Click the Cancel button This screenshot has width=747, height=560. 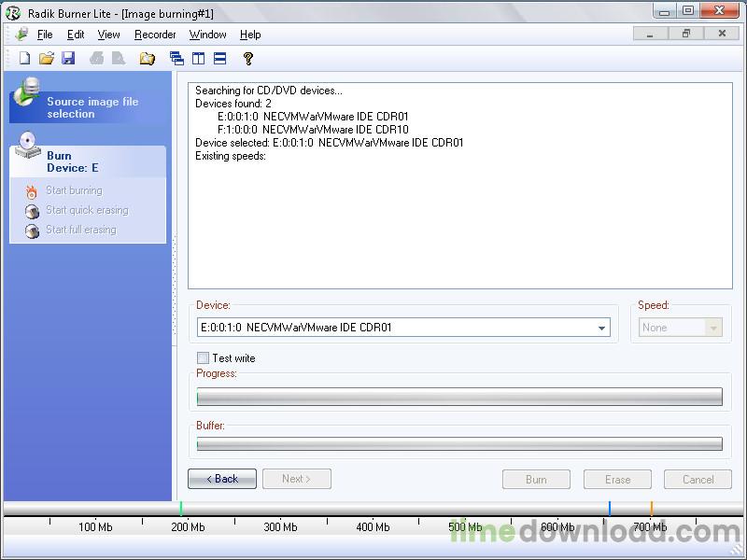tap(698, 480)
